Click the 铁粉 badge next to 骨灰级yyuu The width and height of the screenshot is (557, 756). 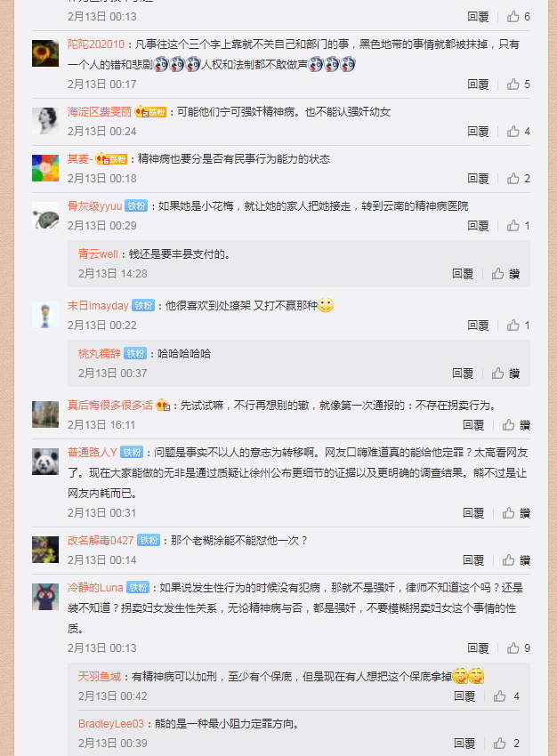136,205
